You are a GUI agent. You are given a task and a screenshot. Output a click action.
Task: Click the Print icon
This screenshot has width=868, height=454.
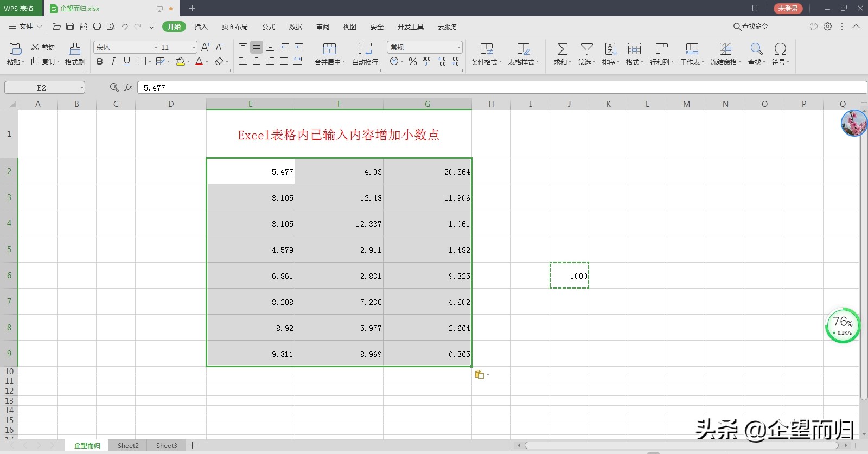coord(97,27)
